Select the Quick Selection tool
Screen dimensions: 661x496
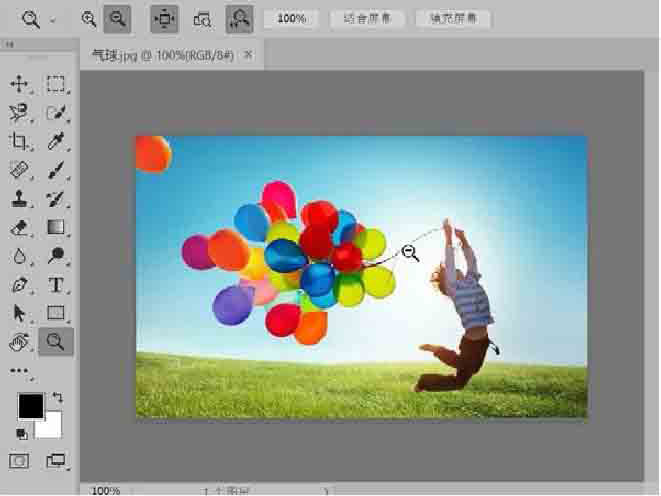[x=56, y=113]
